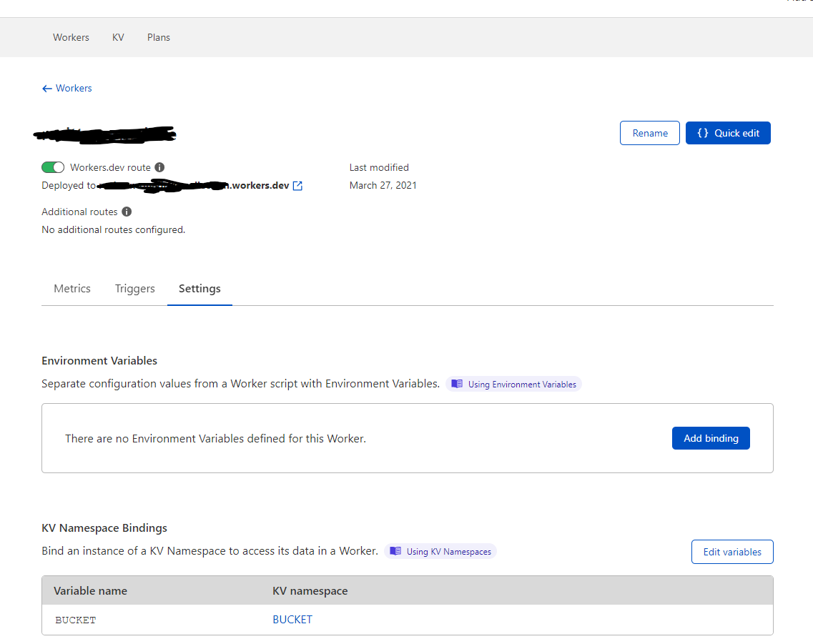Select Workers in the top navigation
Viewport: 813px width, 644px height.
point(71,37)
